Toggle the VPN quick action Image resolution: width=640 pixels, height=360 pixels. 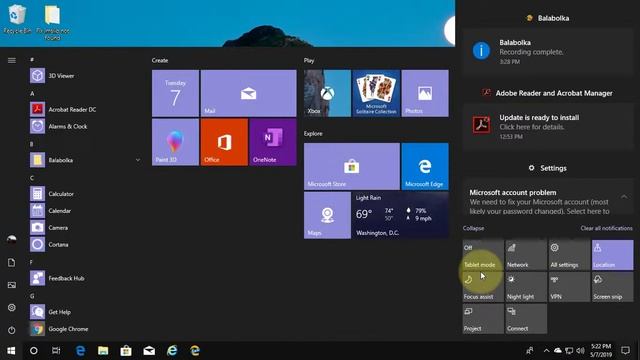(x=569, y=287)
